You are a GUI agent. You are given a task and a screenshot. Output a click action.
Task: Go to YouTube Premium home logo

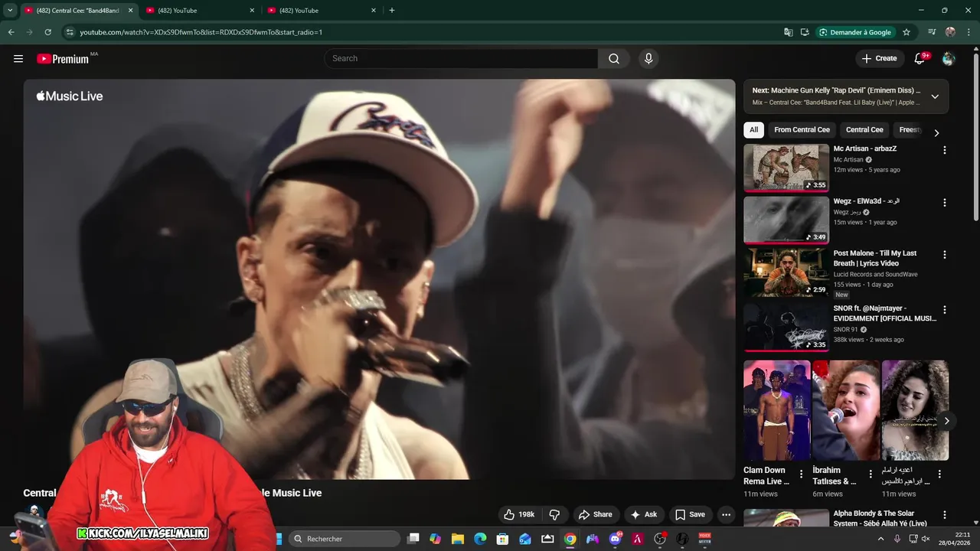coord(63,59)
